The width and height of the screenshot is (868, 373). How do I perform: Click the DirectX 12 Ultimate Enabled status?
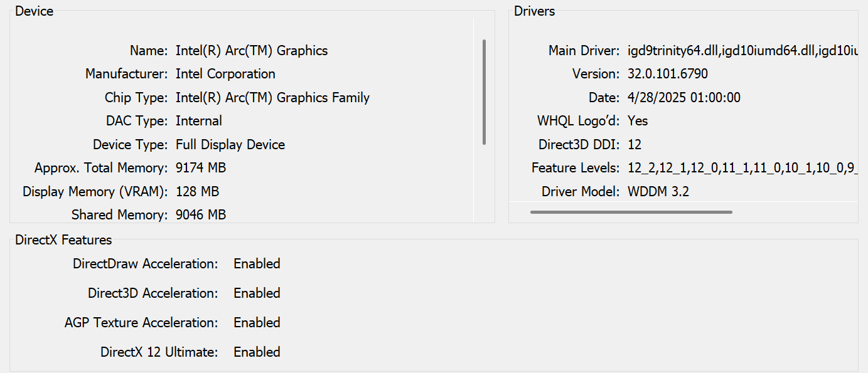(x=257, y=352)
